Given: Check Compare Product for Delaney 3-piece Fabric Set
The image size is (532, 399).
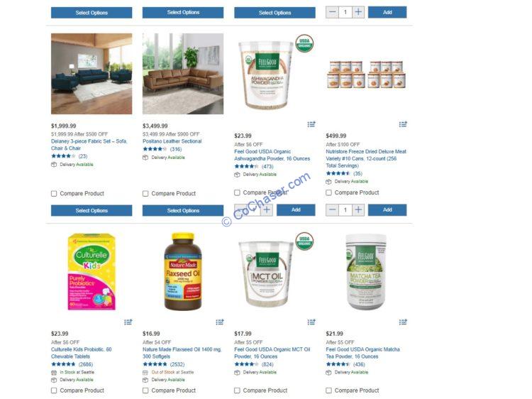Looking at the screenshot, I should coord(54,194).
